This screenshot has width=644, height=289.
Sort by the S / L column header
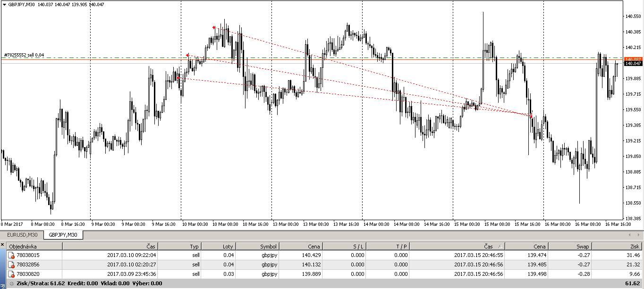344,246
